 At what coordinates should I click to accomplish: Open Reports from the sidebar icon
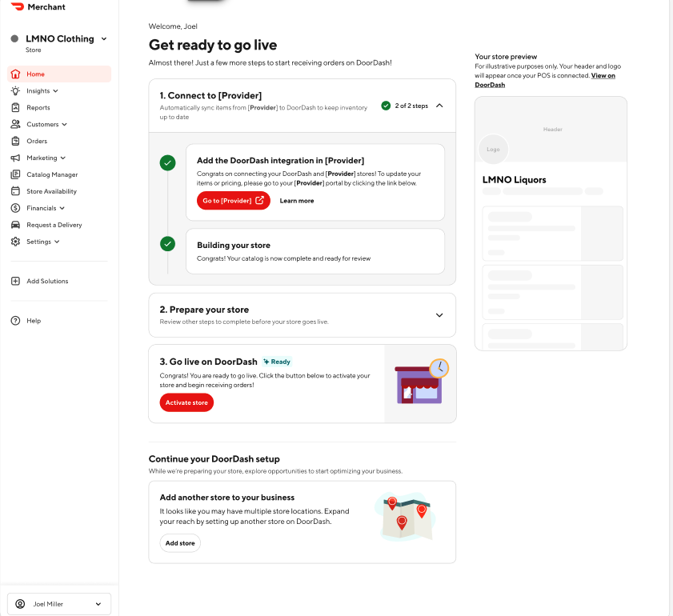point(14,107)
